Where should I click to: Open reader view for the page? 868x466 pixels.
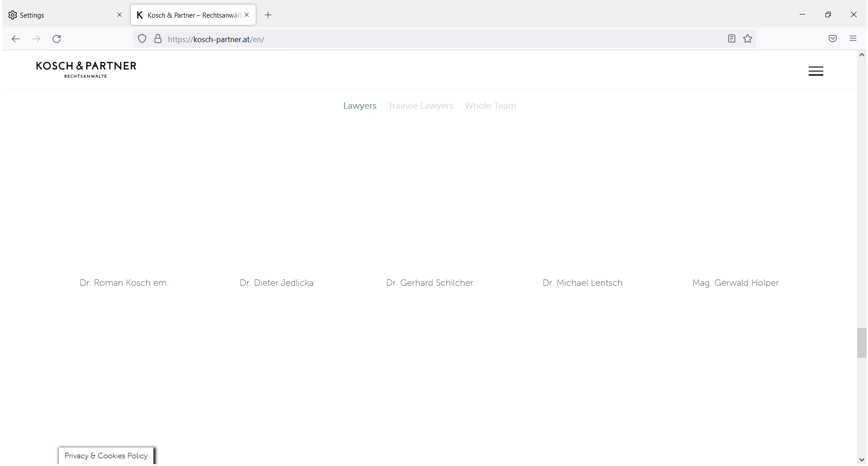(731, 38)
